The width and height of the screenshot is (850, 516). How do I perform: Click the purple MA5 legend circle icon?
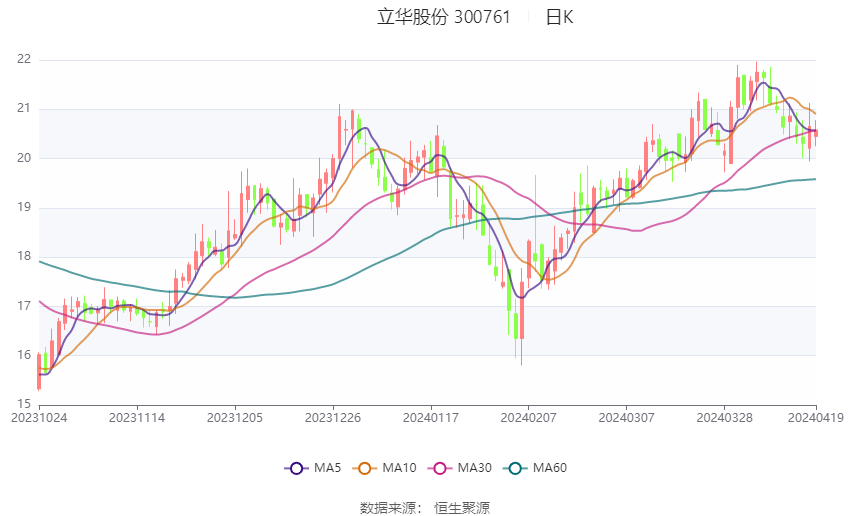(x=296, y=468)
